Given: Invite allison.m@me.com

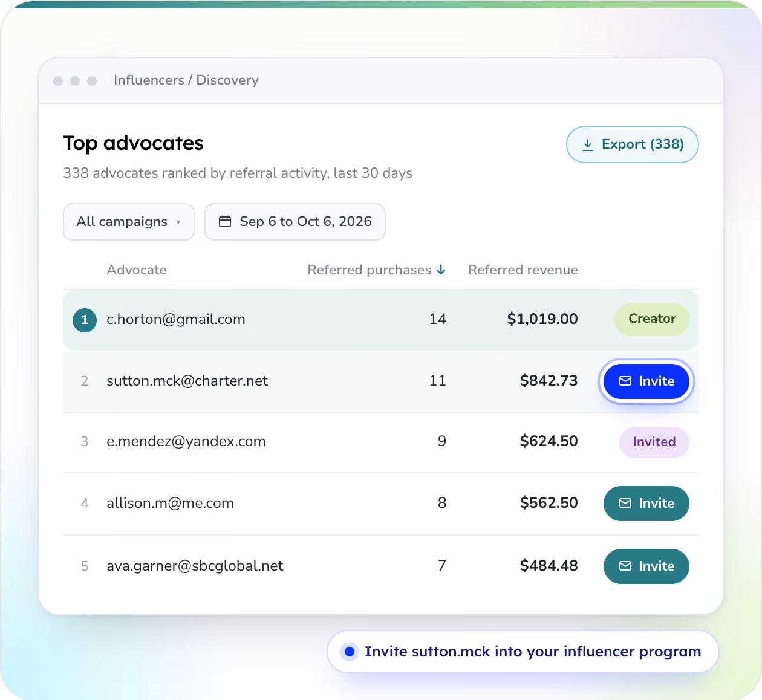Looking at the screenshot, I should [x=646, y=504].
